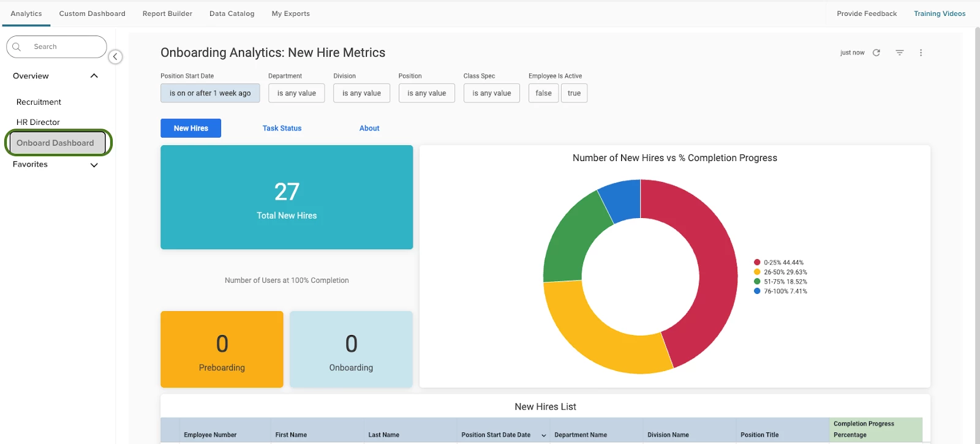Click Department Name column header
This screenshot has height=444, width=980.
pyautogui.click(x=581, y=435)
